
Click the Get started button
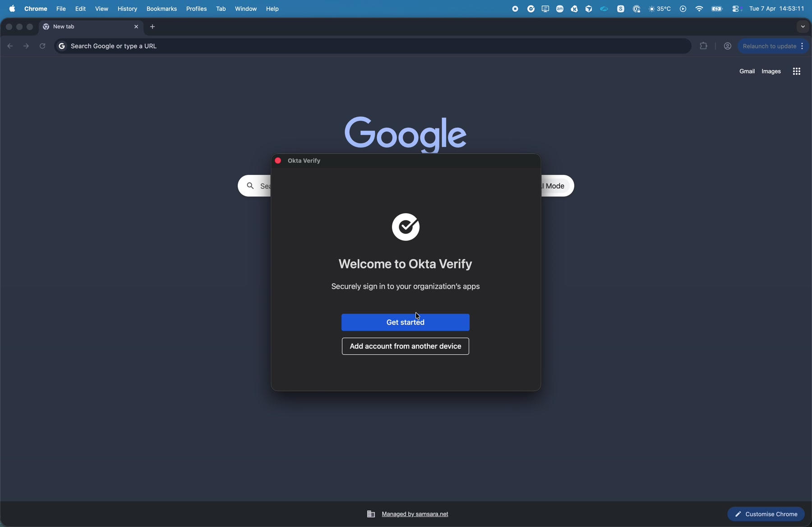click(405, 322)
